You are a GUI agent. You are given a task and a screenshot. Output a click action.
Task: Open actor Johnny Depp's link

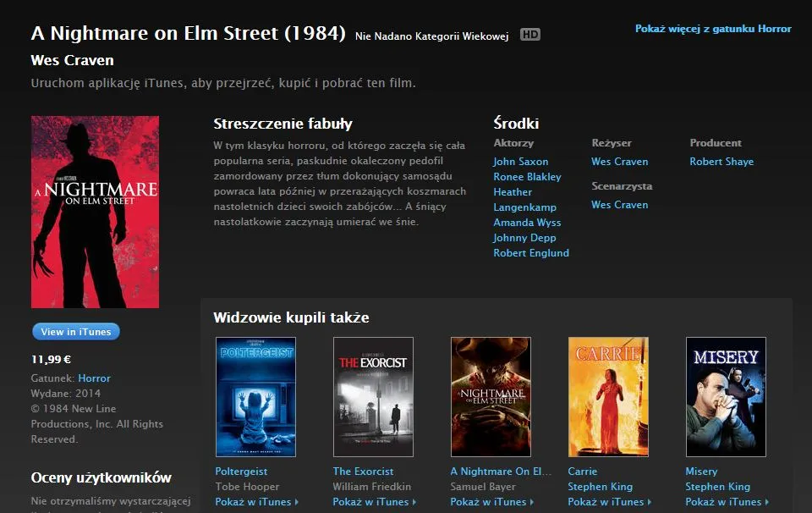[x=524, y=238]
